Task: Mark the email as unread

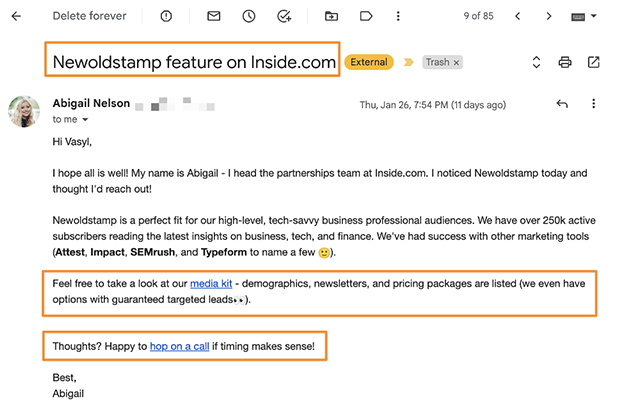Action: point(214,16)
